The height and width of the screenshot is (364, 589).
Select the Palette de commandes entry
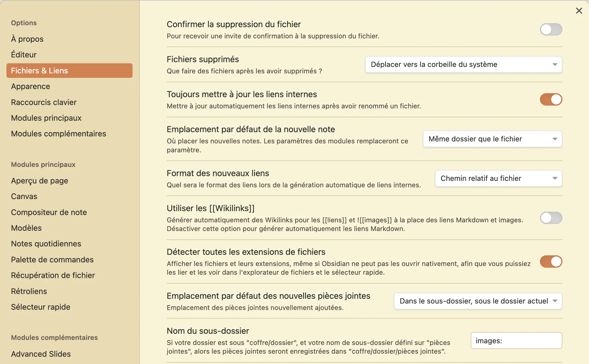pyautogui.click(x=52, y=260)
